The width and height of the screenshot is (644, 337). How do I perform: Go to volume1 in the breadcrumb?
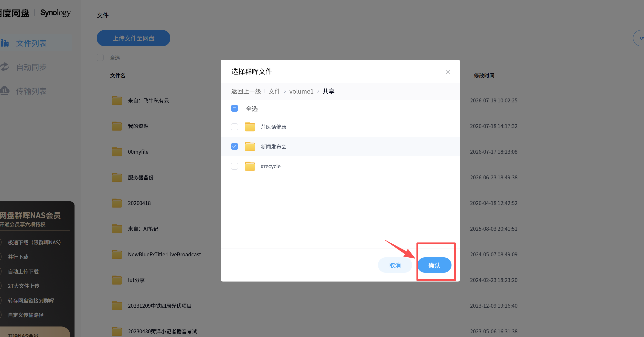coord(301,91)
